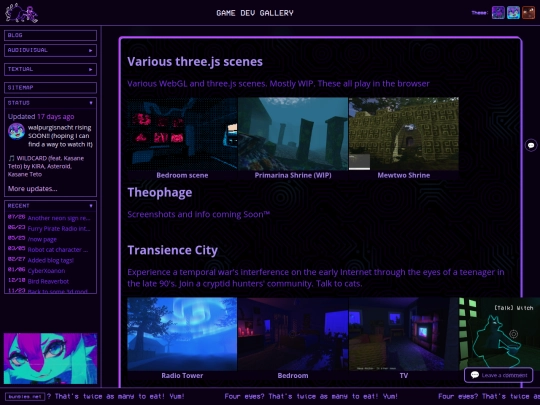
Task: Click the 'Leave a comment' button
Action: (x=499, y=375)
